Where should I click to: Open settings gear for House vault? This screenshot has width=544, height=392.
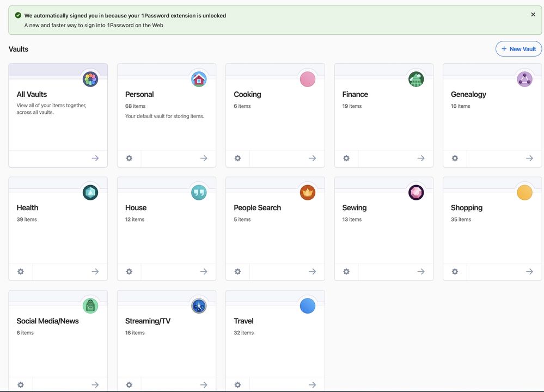[x=129, y=272]
